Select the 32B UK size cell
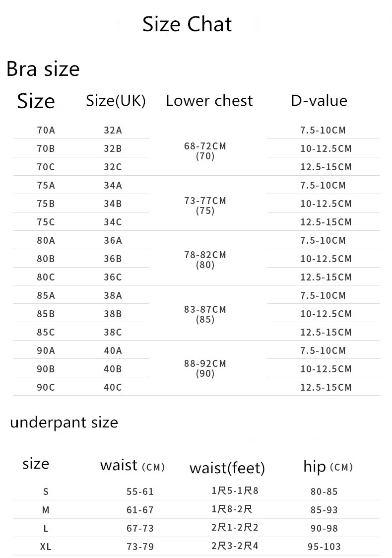392x558 pixels. (113, 148)
